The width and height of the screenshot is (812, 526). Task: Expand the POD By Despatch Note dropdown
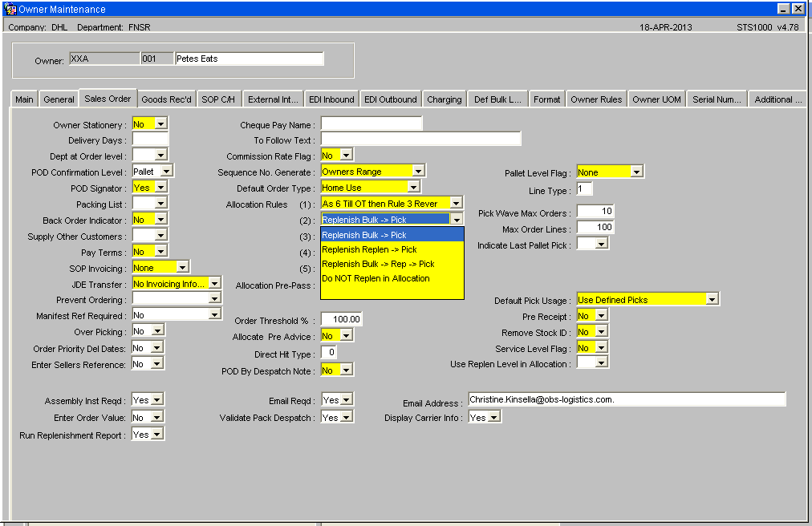pyautogui.click(x=346, y=370)
